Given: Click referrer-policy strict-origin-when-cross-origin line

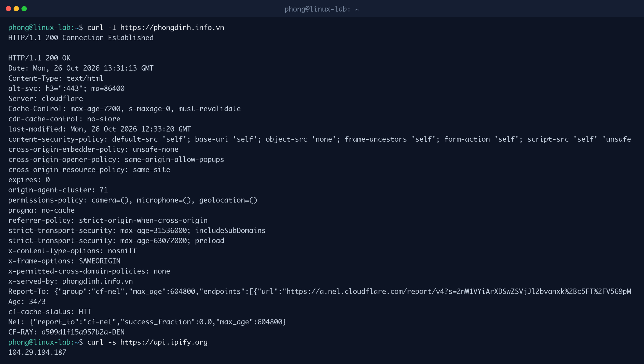Looking at the screenshot, I should point(108,220).
